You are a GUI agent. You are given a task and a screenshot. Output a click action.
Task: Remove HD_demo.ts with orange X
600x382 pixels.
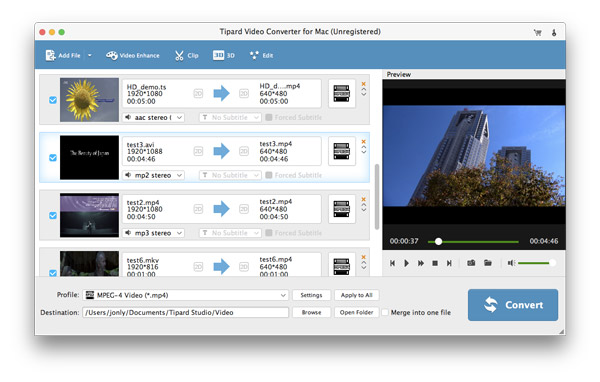coord(364,84)
